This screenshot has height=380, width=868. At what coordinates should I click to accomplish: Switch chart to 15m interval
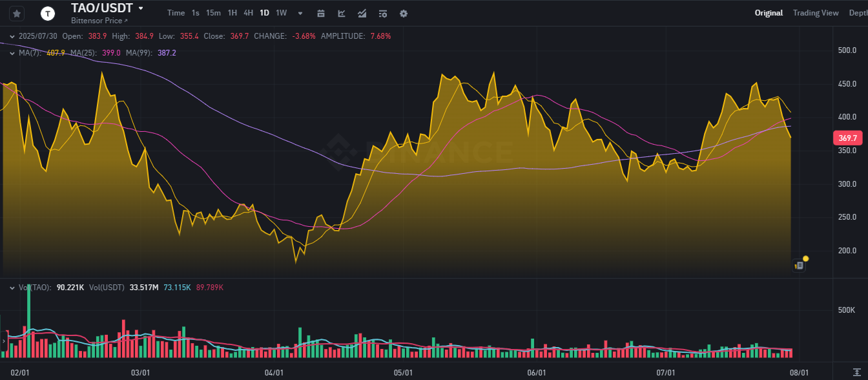coord(213,13)
